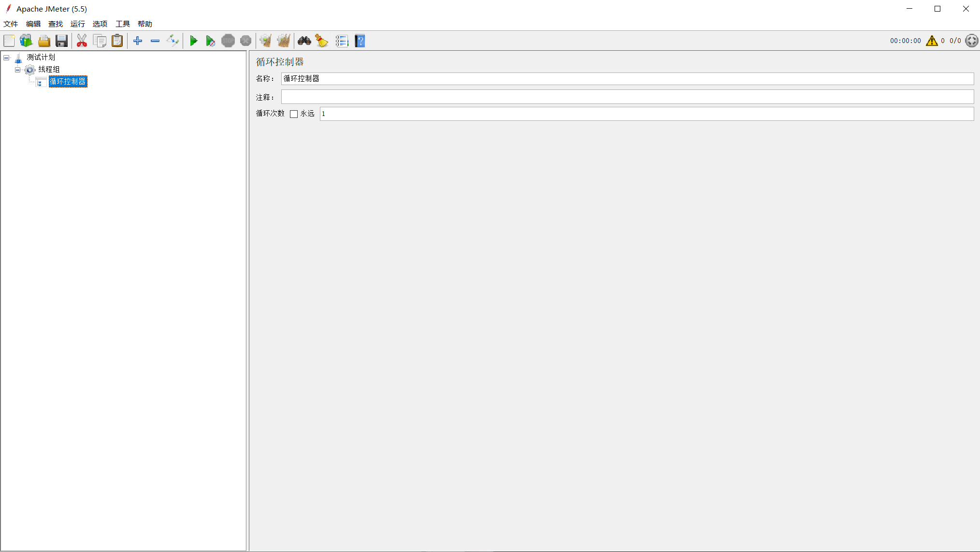
Task: Collapse the 线程组 tree node
Action: tap(18, 70)
